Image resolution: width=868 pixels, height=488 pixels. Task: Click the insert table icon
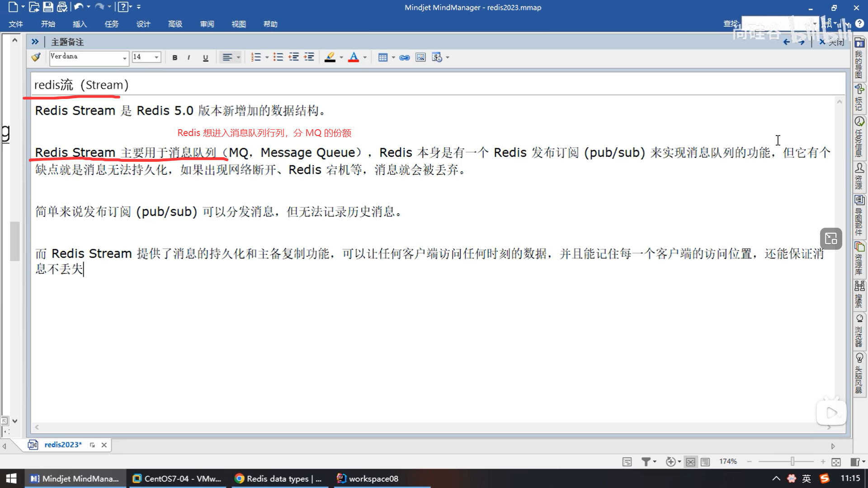[382, 57]
